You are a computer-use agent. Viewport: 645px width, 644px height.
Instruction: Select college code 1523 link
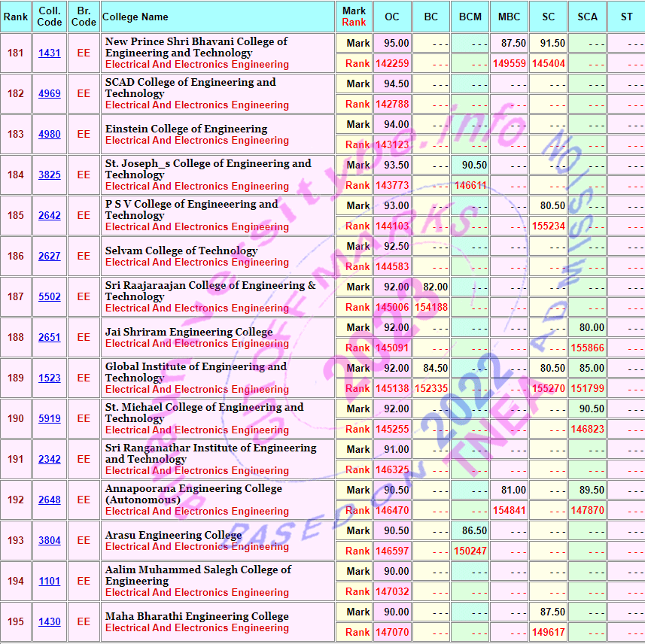50,378
